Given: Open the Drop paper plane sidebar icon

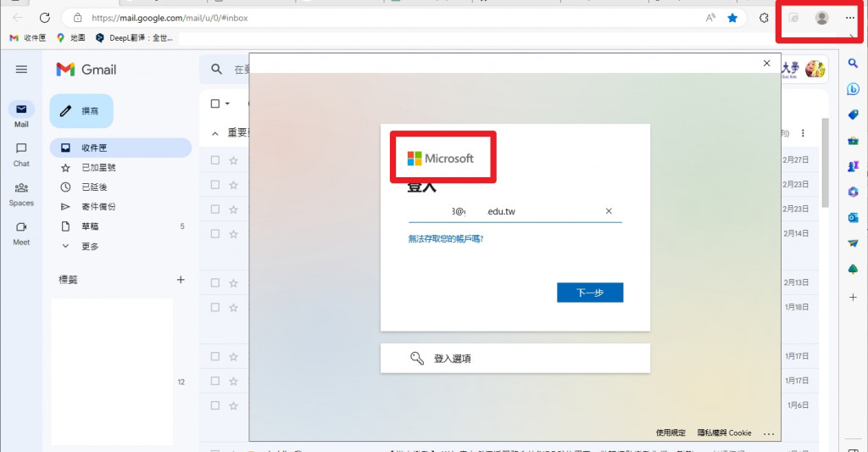Looking at the screenshot, I should pos(853,243).
